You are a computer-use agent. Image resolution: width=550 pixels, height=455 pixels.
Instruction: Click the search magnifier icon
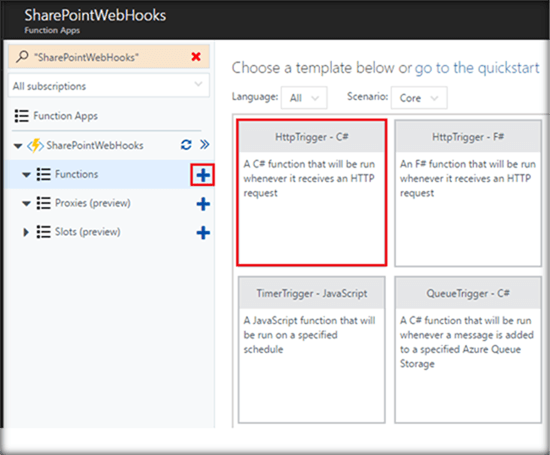(22, 56)
